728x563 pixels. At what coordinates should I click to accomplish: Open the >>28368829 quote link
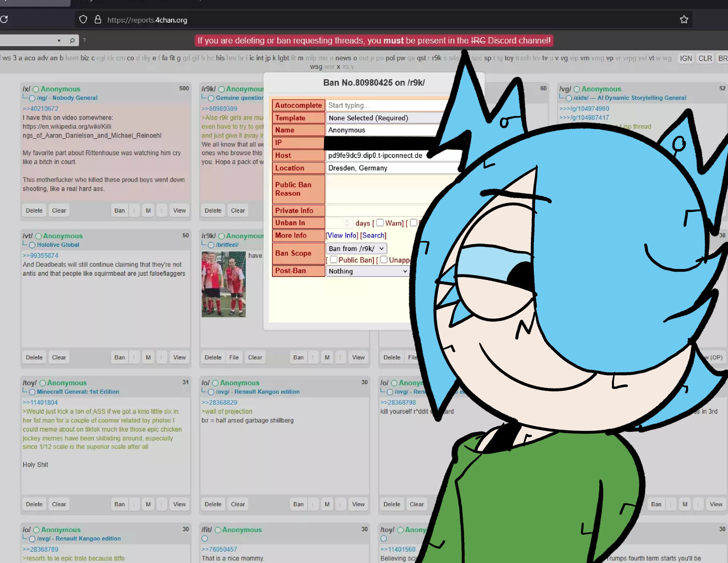219,402
